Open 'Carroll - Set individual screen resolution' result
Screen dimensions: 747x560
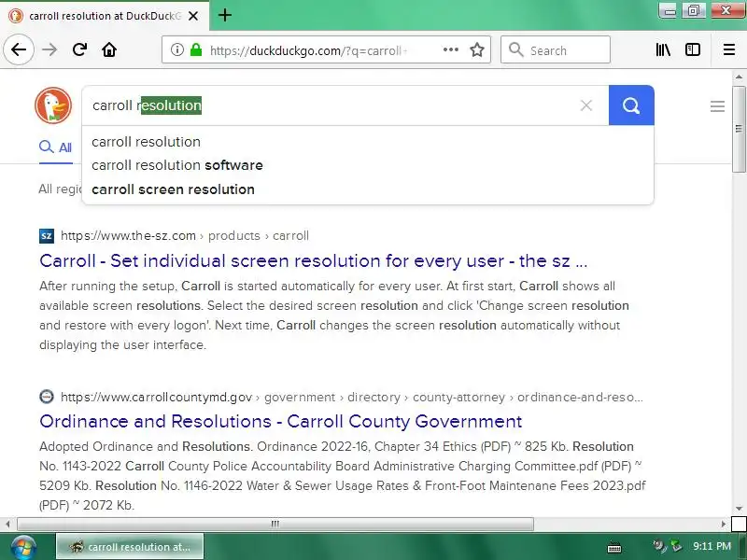click(313, 261)
